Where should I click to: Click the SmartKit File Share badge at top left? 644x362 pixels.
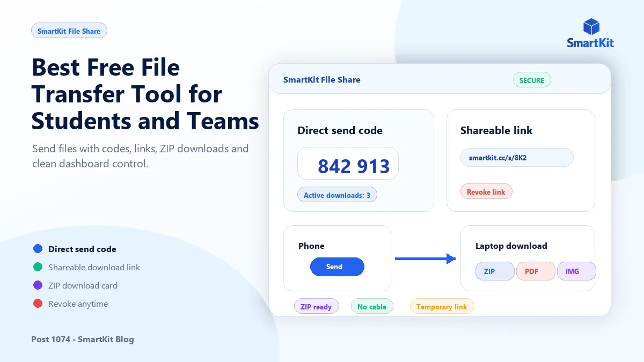[x=69, y=31]
